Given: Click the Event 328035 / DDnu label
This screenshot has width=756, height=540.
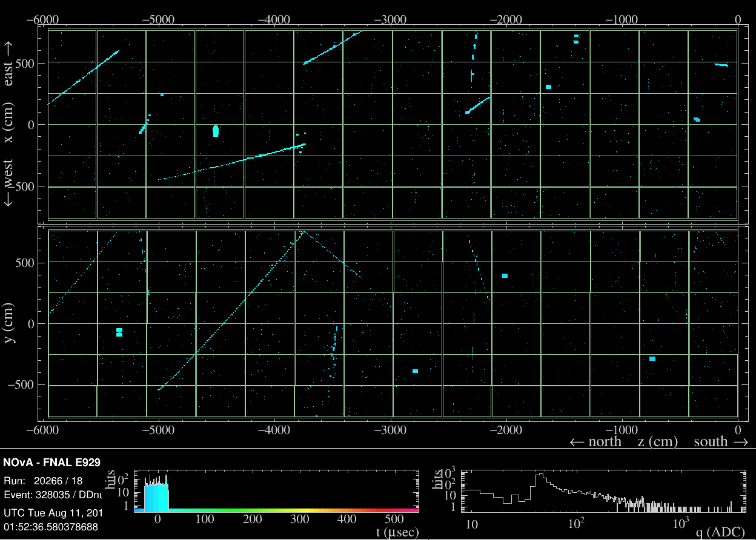Looking at the screenshot, I should [x=53, y=493].
